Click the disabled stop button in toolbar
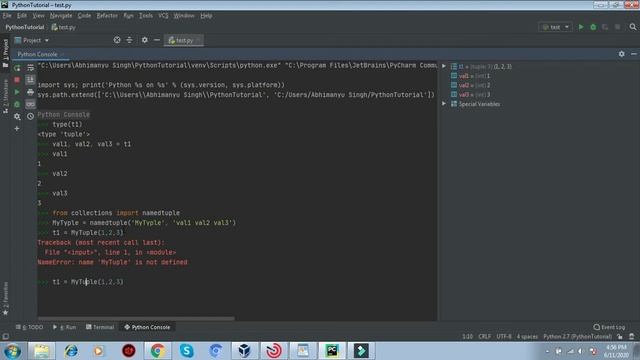 618,27
